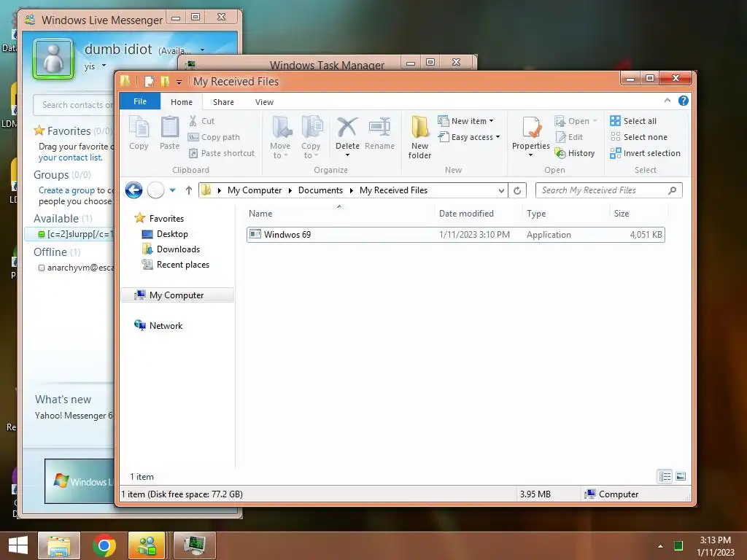Click the My Computer breadcrumb
Screen dimensions: 747x560
click(x=255, y=190)
